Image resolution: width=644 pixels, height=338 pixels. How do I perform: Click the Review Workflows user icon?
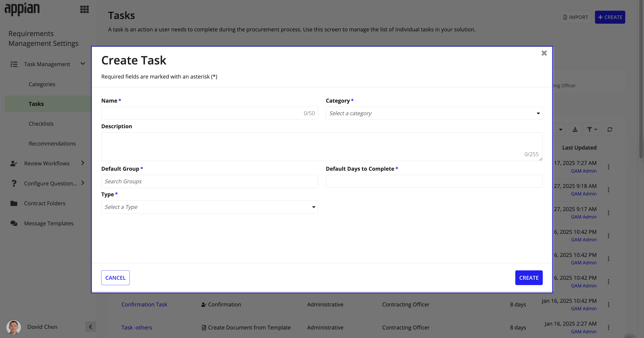coord(14,163)
